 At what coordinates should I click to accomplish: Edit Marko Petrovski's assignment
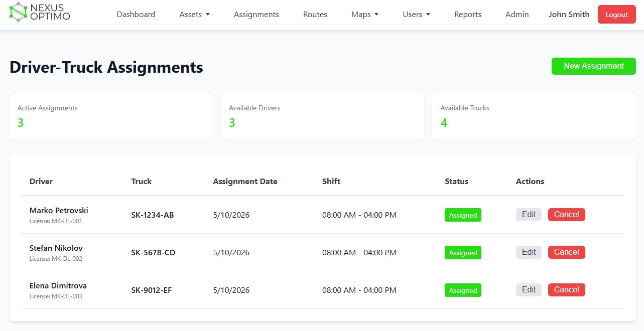(x=529, y=215)
